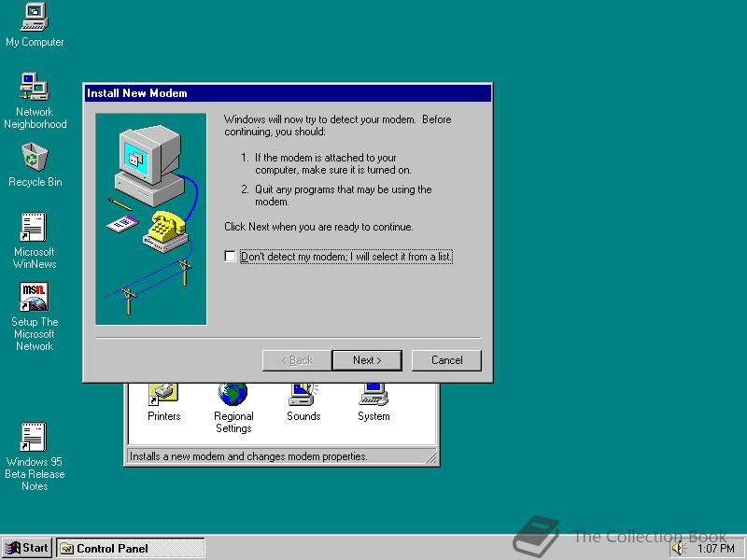Click the modem wizard telephone illustration
Image resolution: width=747 pixels, height=560 pixels.
[165, 231]
